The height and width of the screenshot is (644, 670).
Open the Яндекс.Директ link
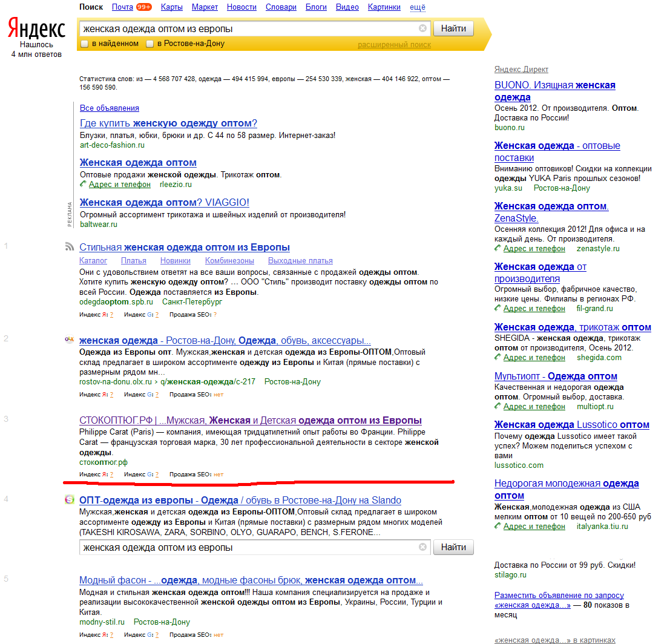[521, 69]
